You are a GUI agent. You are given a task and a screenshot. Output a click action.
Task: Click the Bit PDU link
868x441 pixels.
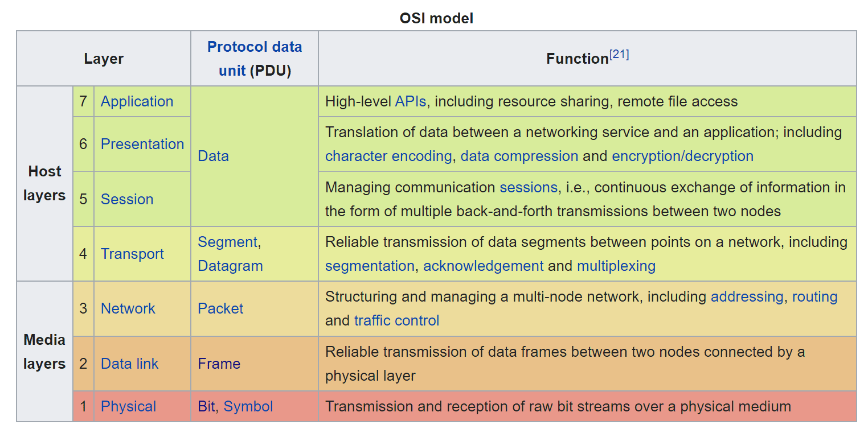pyautogui.click(x=206, y=406)
